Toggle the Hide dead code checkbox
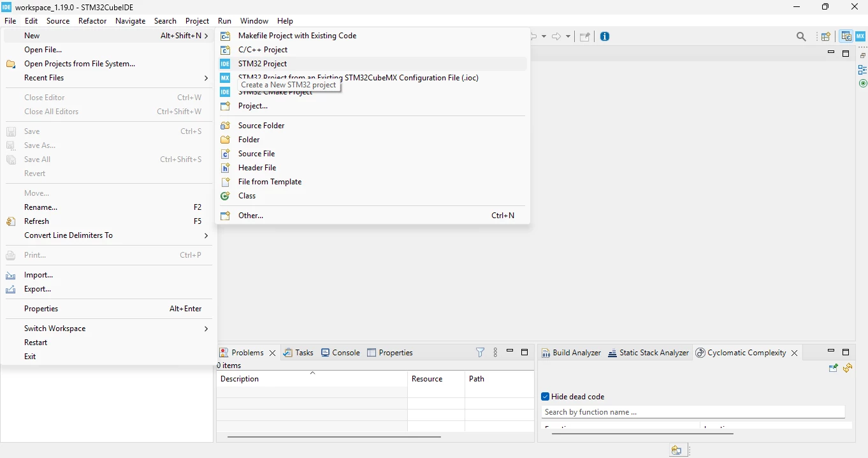Image resolution: width=868 pixels, height=458 pixels. point(546,397)
